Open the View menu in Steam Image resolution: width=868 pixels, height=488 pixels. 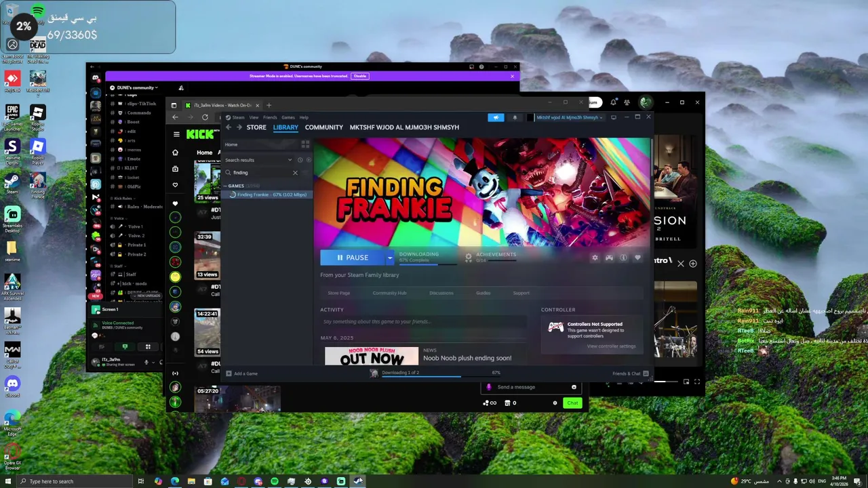(254, 117)
